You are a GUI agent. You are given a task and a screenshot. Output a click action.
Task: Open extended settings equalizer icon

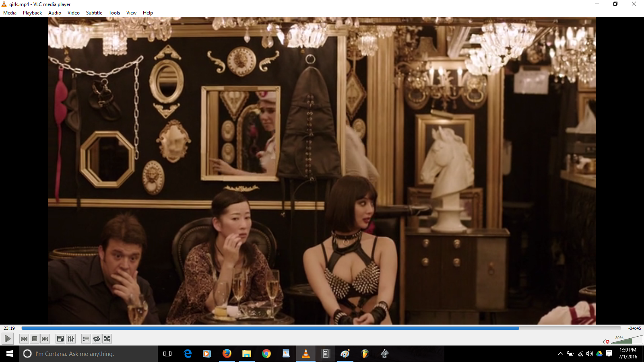(x=70, y=339)
